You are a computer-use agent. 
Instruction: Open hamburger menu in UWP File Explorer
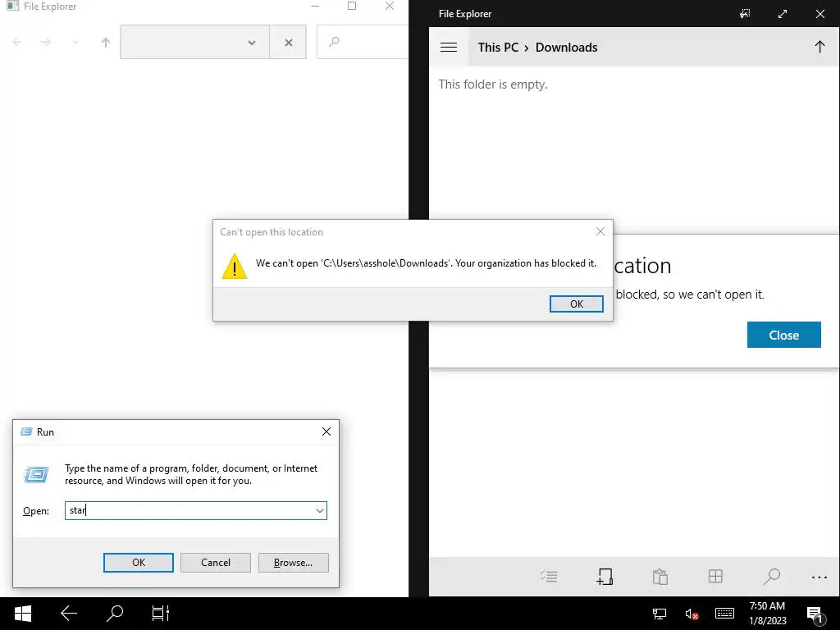(449, 47)
